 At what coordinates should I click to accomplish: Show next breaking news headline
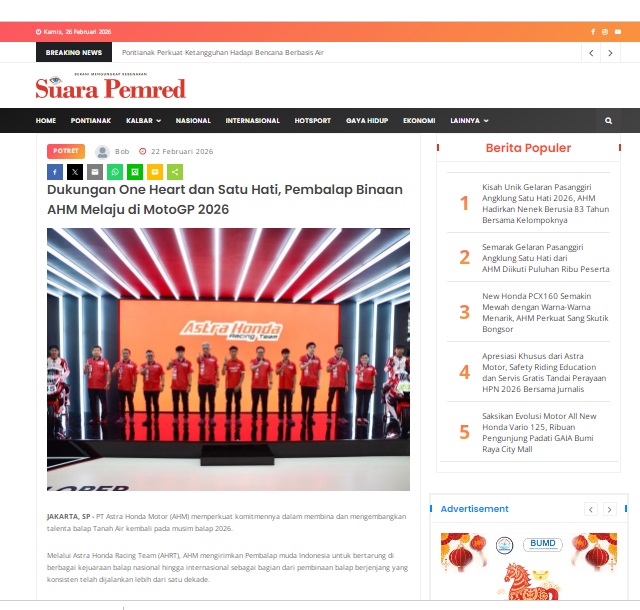pyautogui.click(x=611, y=53)
